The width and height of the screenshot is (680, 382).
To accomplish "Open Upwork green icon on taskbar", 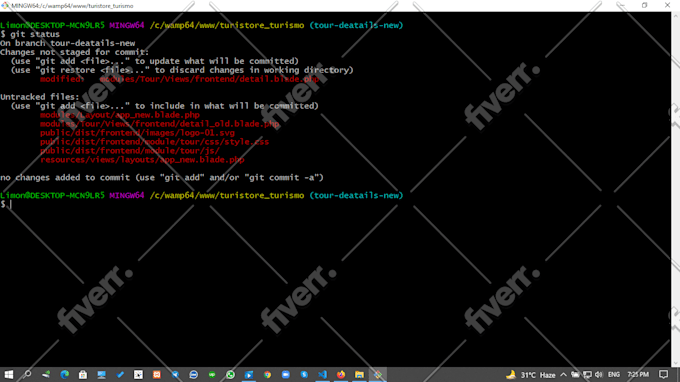I will pos(212,374).
